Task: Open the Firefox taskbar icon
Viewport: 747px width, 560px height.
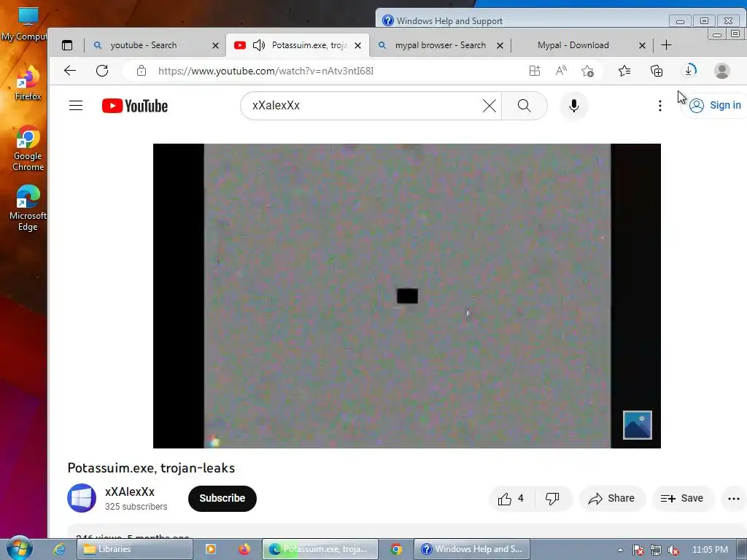Action: pos(244,549)
